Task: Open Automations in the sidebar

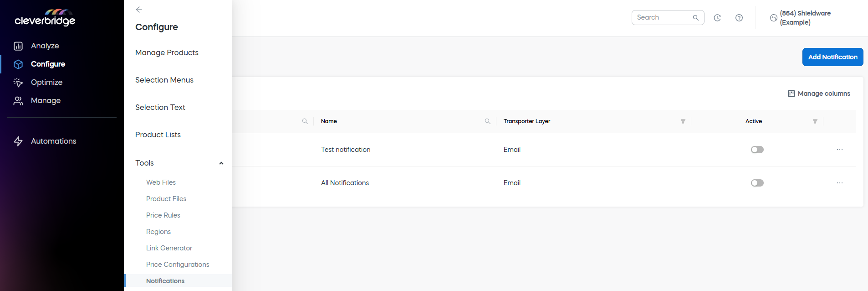Action: tap(53, 141)
